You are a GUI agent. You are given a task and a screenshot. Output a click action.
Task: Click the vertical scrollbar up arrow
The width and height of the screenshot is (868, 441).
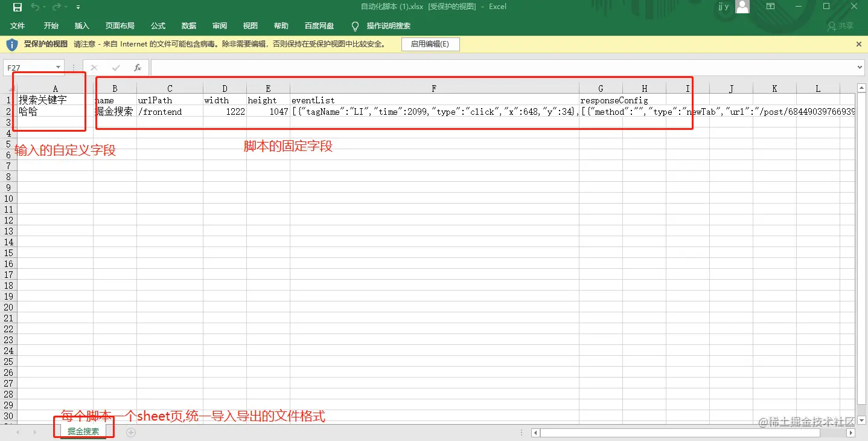[x=861, y=88]
